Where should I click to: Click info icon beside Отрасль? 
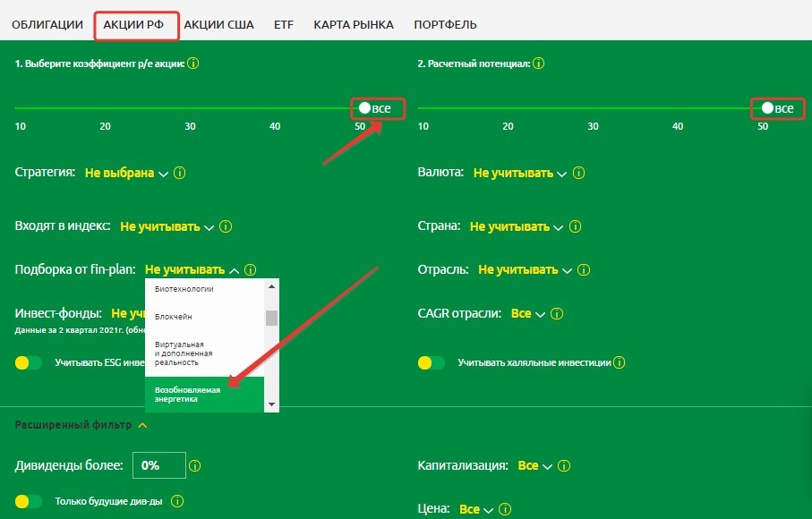[584, 269]
